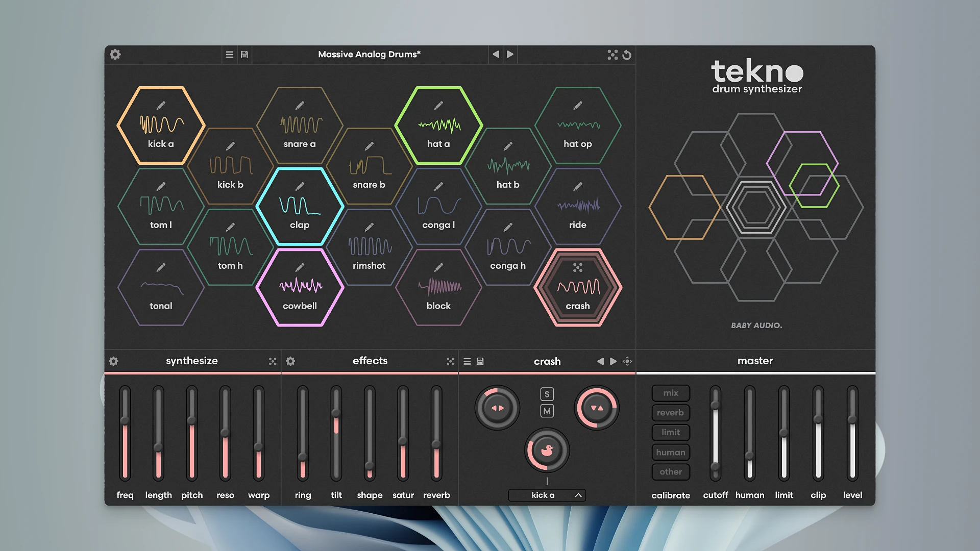Trigger the cowbell hexagon pad
The height and width of the screenshot is (551, 980).
click(x=300, y=289)
